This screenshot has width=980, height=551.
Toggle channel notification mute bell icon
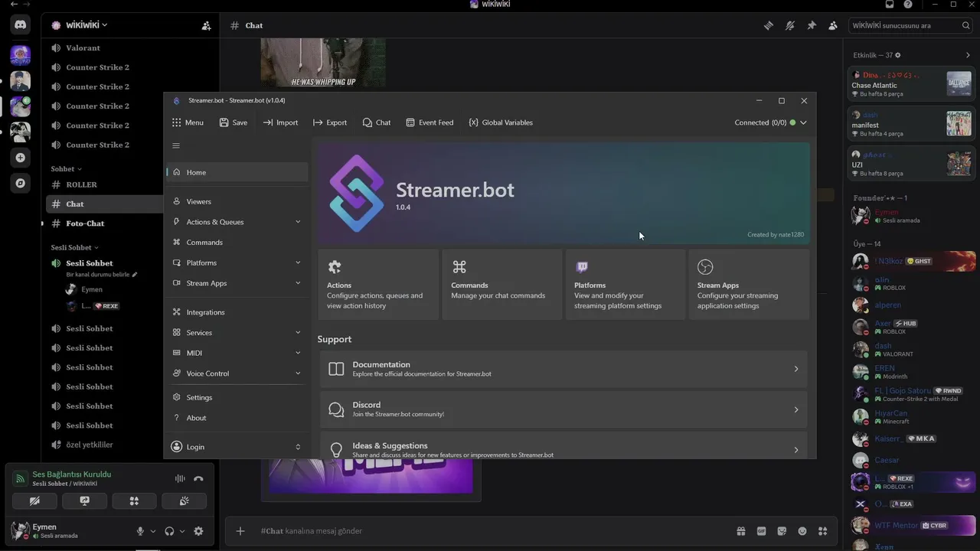click(790, 25)
